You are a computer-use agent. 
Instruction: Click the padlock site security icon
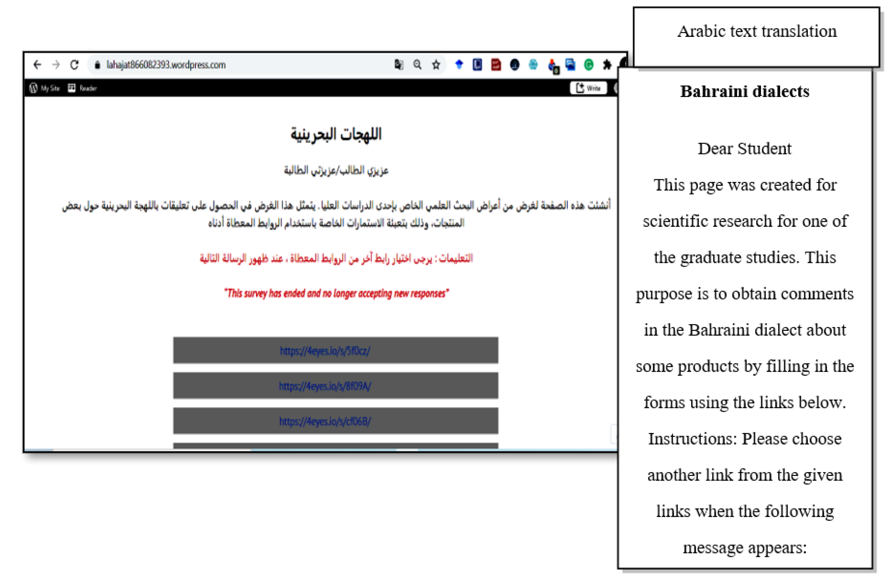[x=97, y=65]
